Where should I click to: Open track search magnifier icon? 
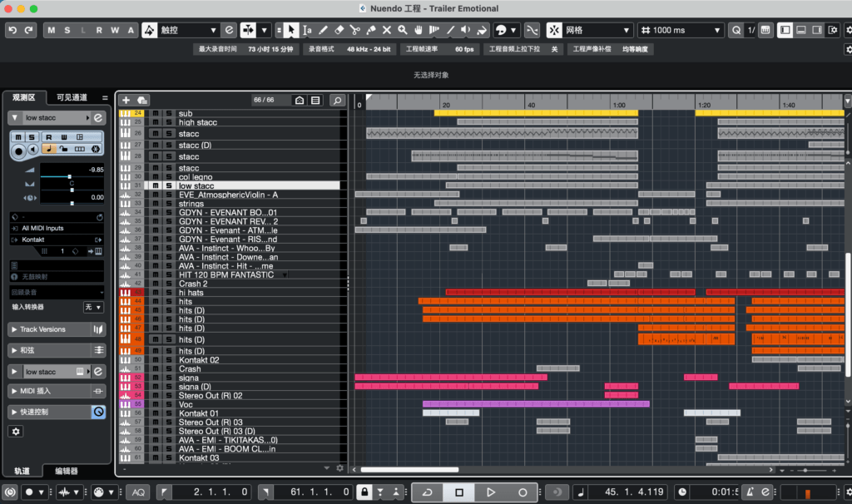point(337,101)
